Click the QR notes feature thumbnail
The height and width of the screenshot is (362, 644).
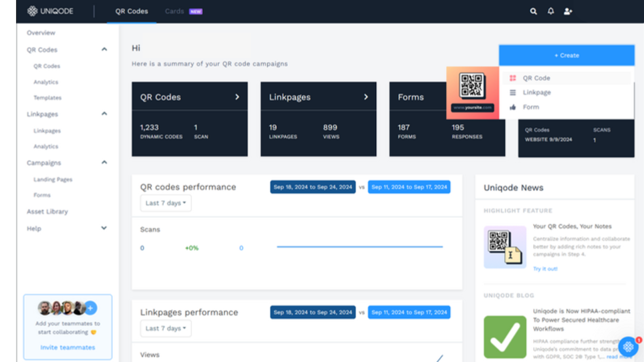click(x=505, y=247)
